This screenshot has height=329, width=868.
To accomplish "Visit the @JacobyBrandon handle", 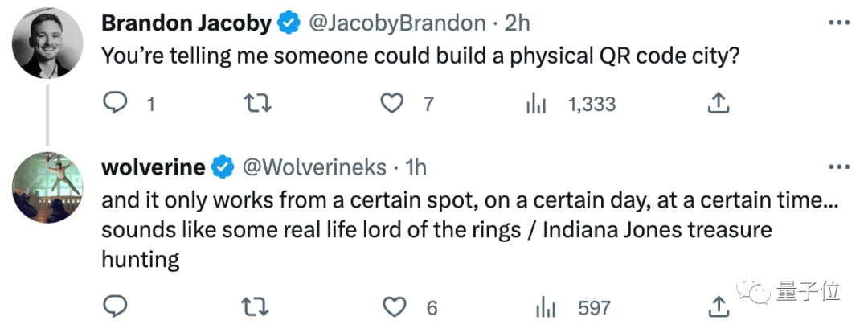I will coord(397,23).
